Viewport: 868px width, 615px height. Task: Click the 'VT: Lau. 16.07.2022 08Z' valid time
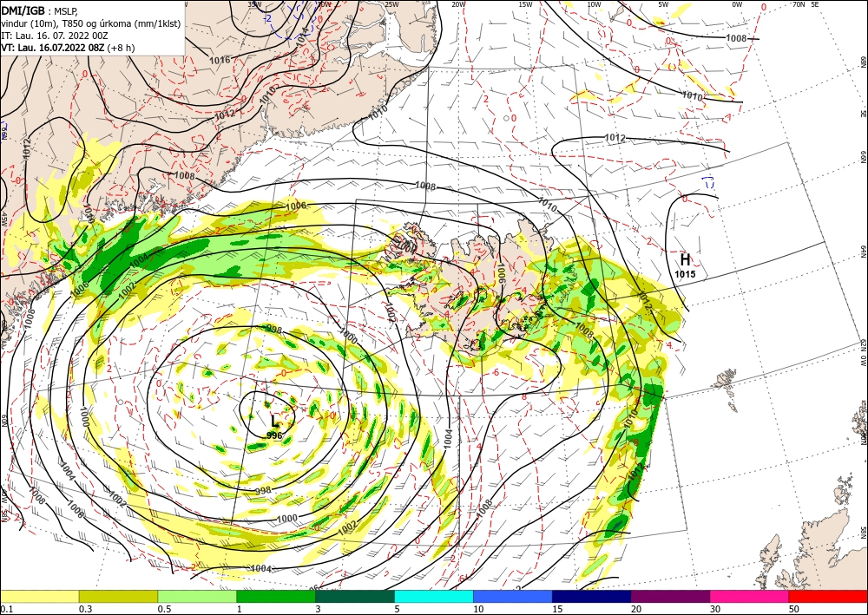tap(53, 48)
